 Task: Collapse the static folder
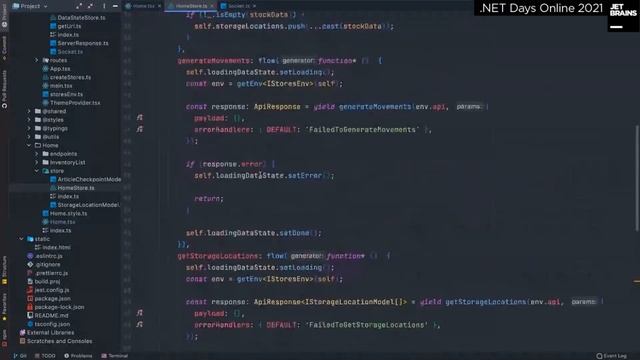point(21,239)
